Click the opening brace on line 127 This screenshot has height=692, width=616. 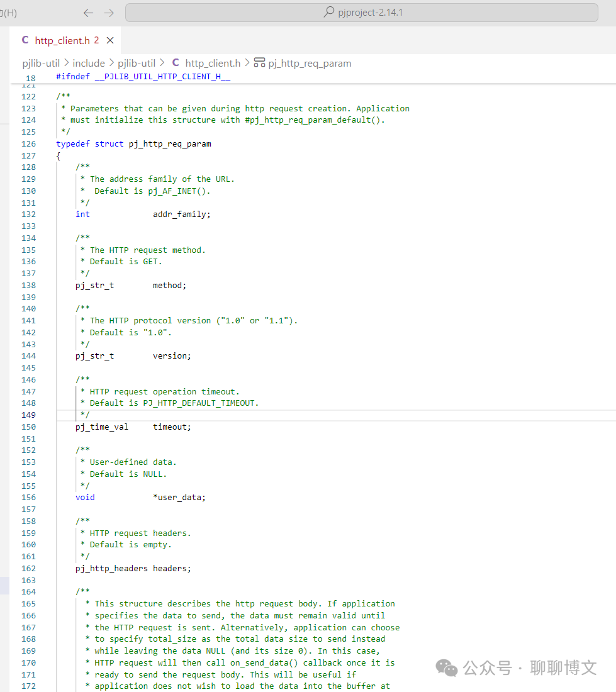(59, 156)
